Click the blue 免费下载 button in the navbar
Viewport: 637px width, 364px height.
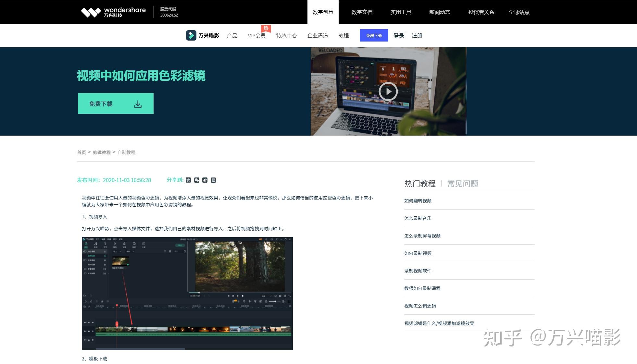coord(374,35)
